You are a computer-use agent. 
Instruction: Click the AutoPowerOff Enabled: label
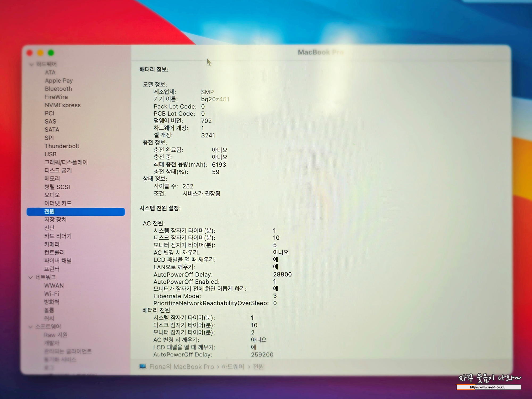tap(186, 282)
